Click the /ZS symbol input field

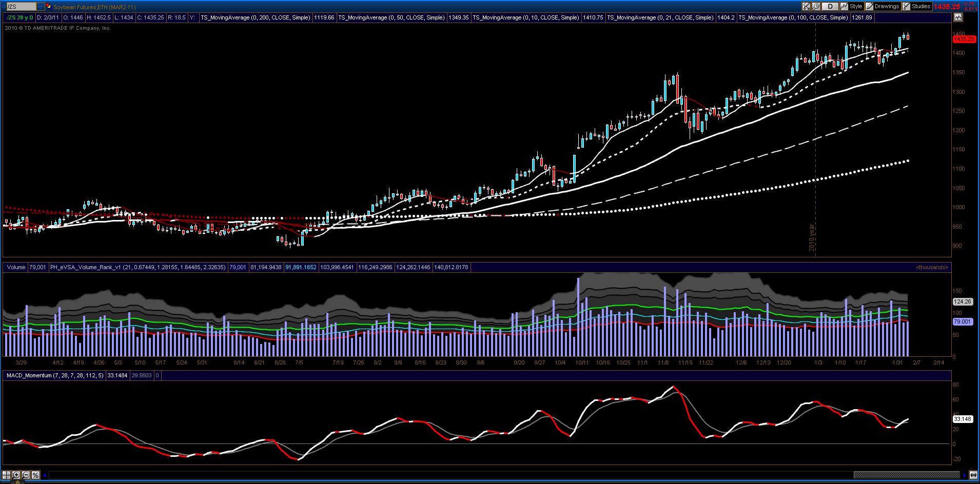(21, 7)
